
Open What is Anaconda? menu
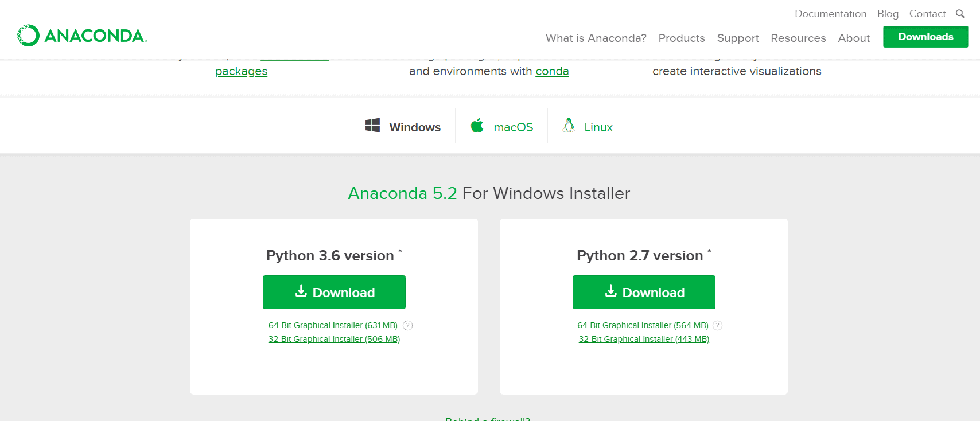tap(596, 38)
